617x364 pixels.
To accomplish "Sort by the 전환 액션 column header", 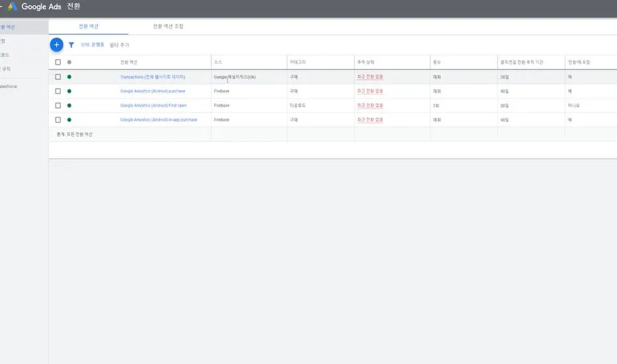I will 128,62.
